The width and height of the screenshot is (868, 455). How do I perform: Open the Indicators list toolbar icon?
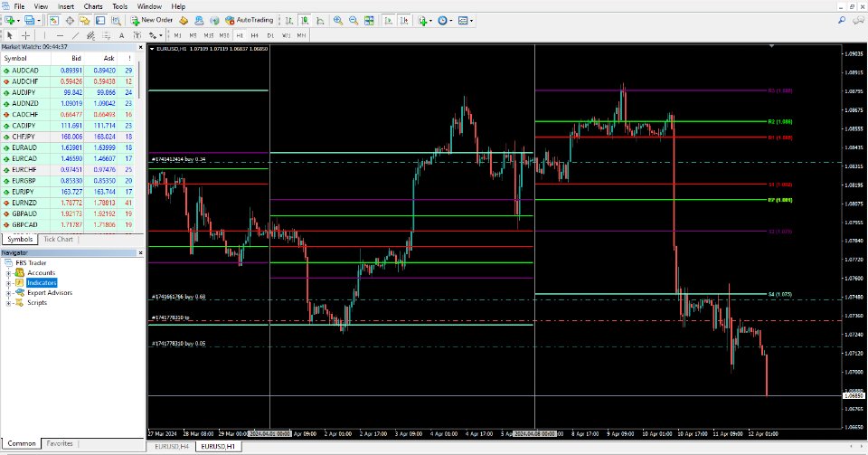coord(423,21)
